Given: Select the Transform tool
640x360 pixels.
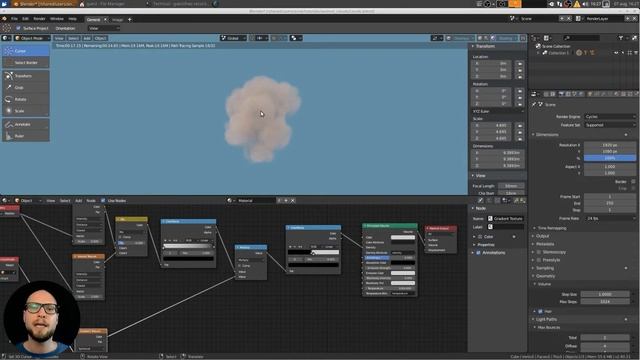Looking at the screenshot, I should click(x=26, y=76).
